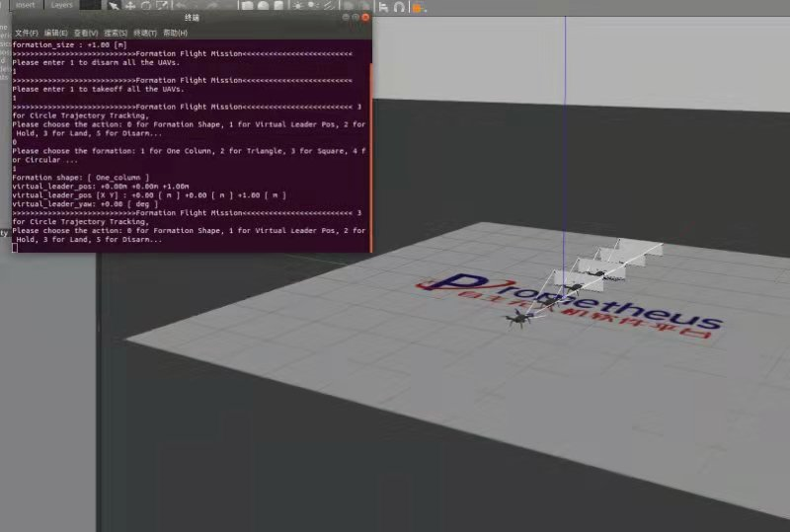Click the 'virtual_leader_yaw' output line

85,204
